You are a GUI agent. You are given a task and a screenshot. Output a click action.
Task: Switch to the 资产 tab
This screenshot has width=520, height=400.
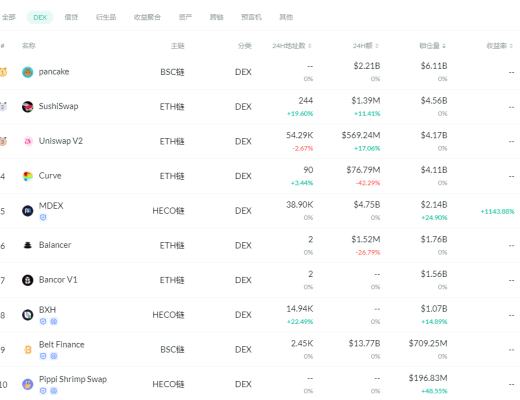(185, 17)
